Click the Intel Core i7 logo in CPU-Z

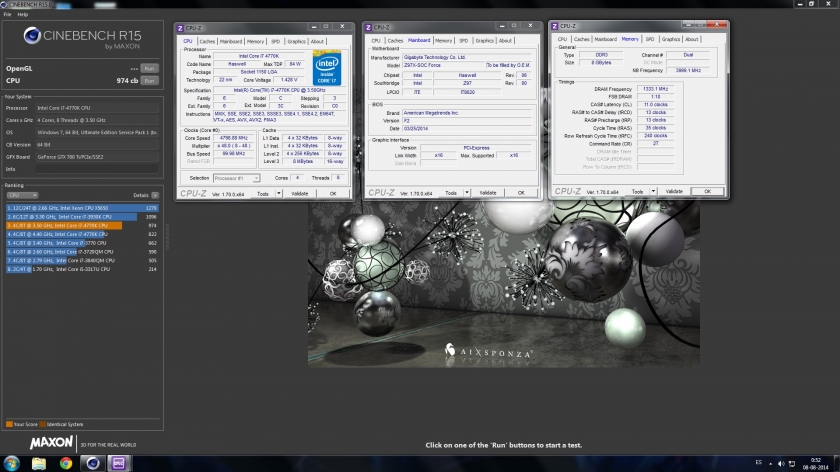(x=327, y=68)
